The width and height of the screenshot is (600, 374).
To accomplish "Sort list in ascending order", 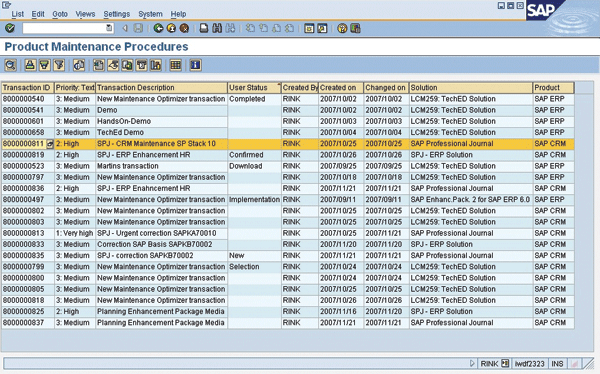I will [x=30, y=65].
